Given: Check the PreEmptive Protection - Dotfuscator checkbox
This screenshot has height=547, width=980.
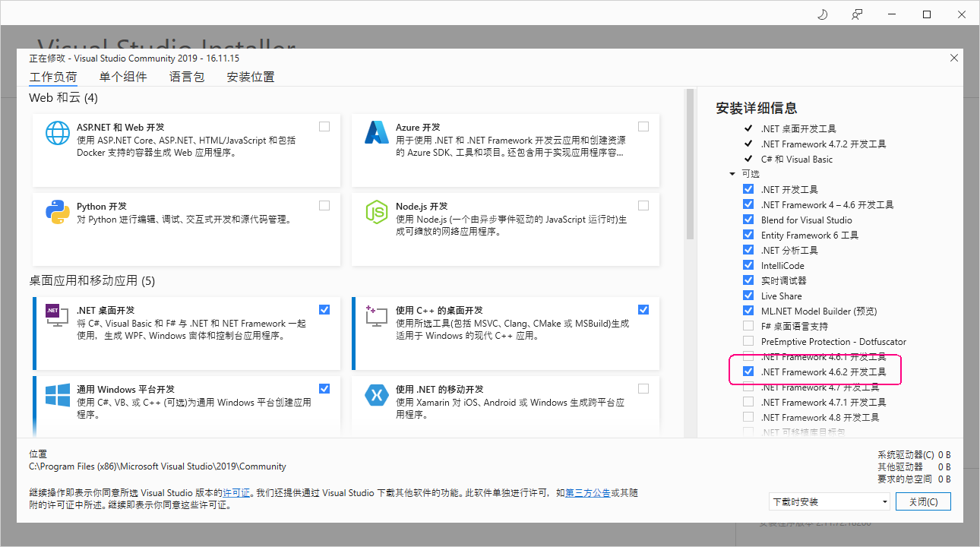Looking at the screenshot, I should (x=748, y=341).
